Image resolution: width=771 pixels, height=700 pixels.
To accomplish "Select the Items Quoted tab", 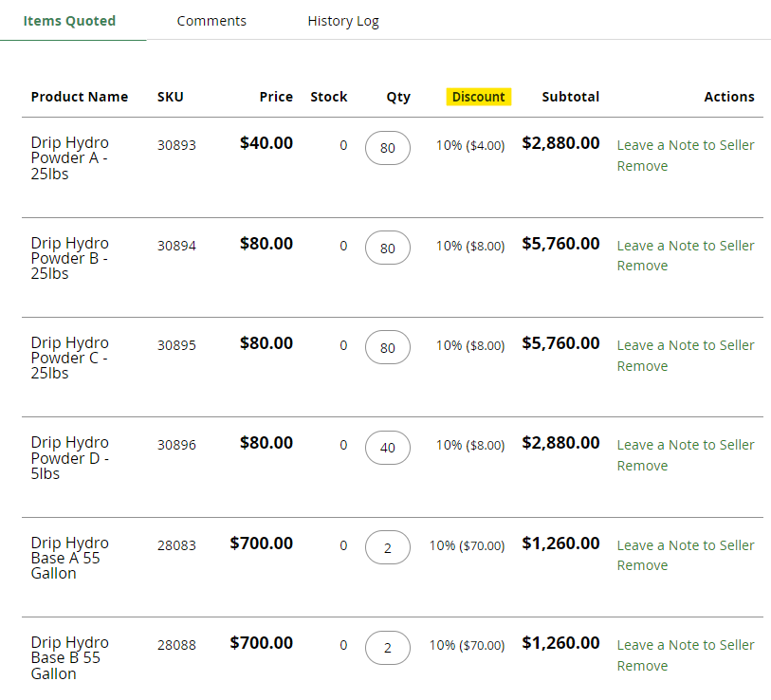I will 69,21.
